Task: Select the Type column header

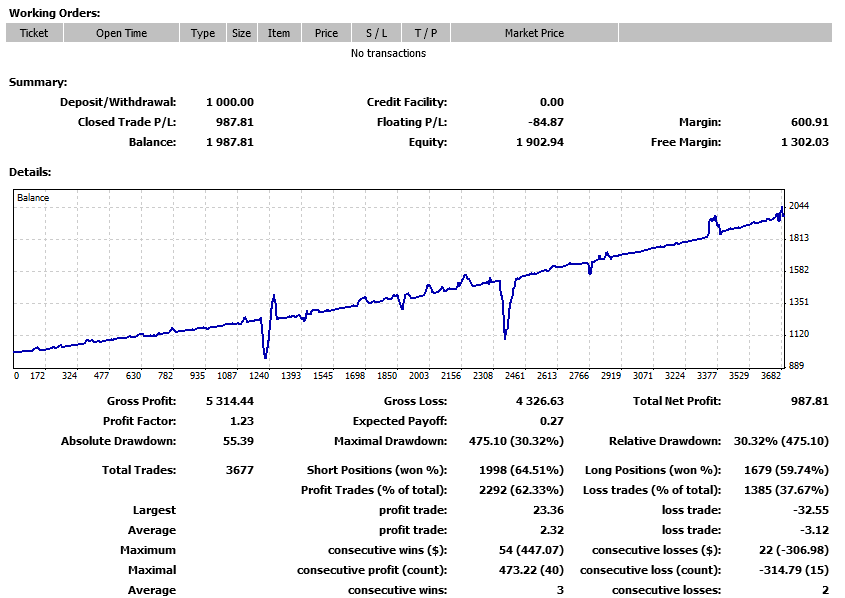Action: [x=203, y=33]
